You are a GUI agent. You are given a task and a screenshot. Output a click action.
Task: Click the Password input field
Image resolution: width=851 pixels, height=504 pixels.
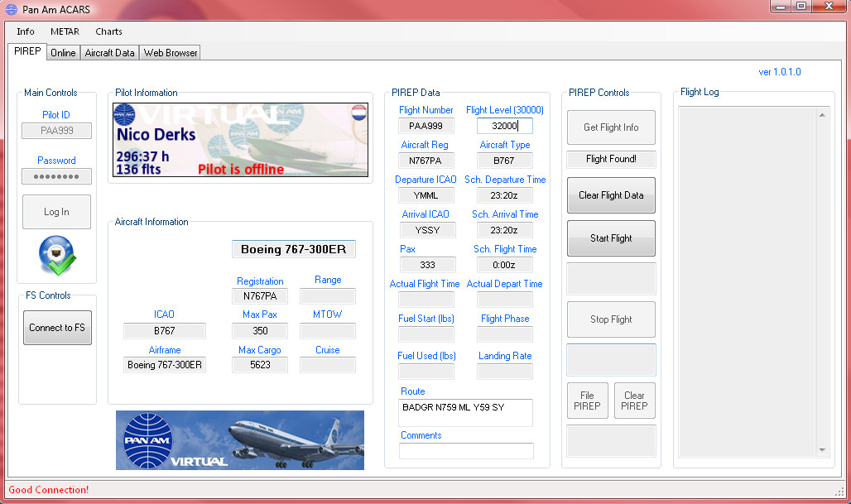pos(56,176)
